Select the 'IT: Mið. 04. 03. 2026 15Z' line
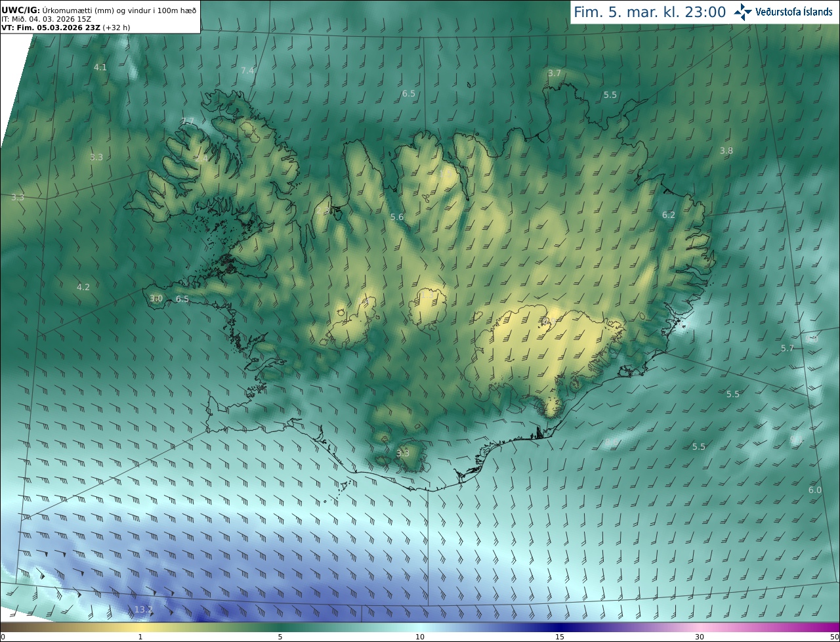Image resolution: width=840 pixels, height=642 pixels. (46, 19)
